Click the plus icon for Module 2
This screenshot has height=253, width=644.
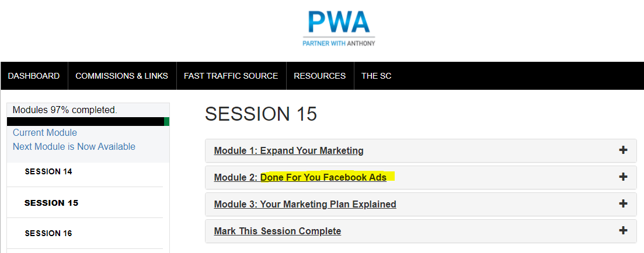(623, 177)
